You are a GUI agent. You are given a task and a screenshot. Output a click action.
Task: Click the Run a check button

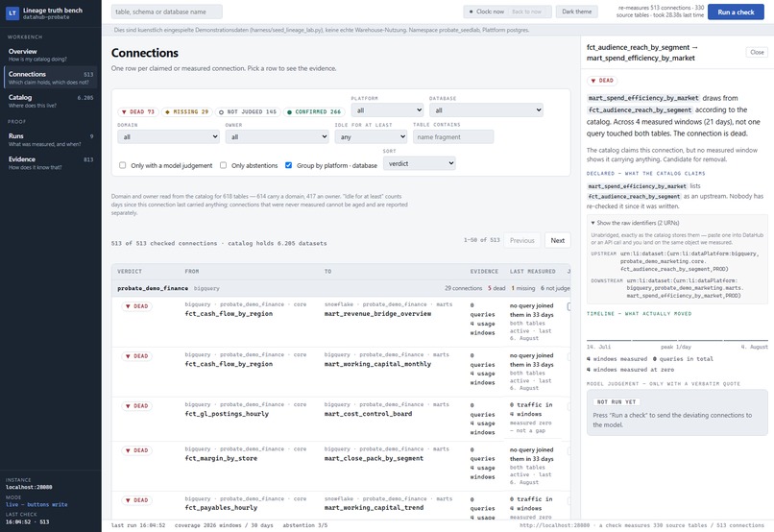(736, 12)
